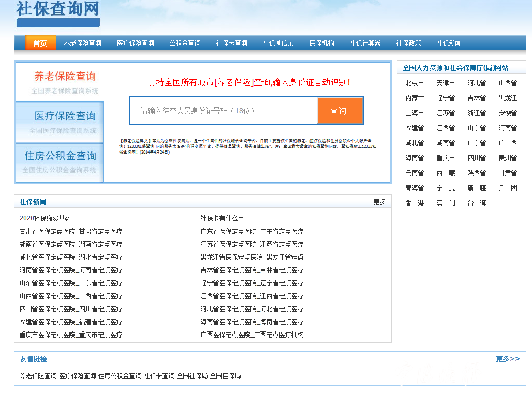
Task: Select the 首页 navigation tab
Action: (x=40, y=43)
